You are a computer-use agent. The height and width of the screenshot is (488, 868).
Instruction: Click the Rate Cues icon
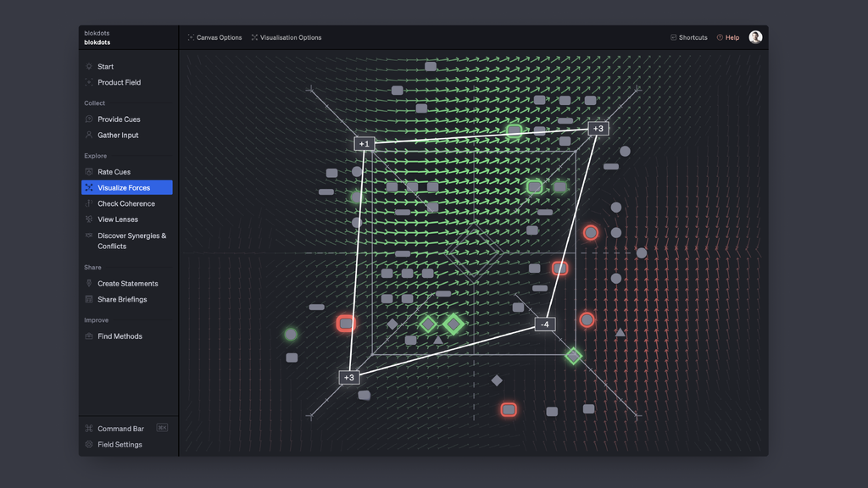(x=88, y=171)
